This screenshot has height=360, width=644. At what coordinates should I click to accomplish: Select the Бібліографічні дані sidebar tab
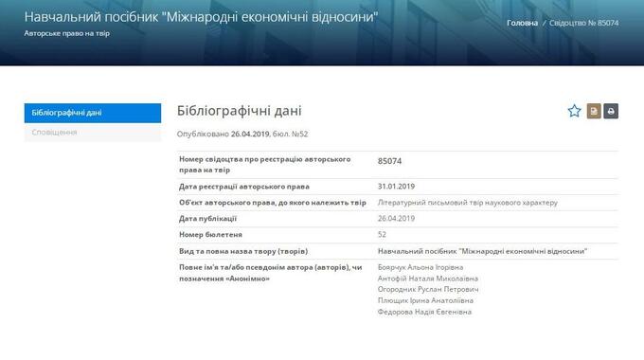93,113
